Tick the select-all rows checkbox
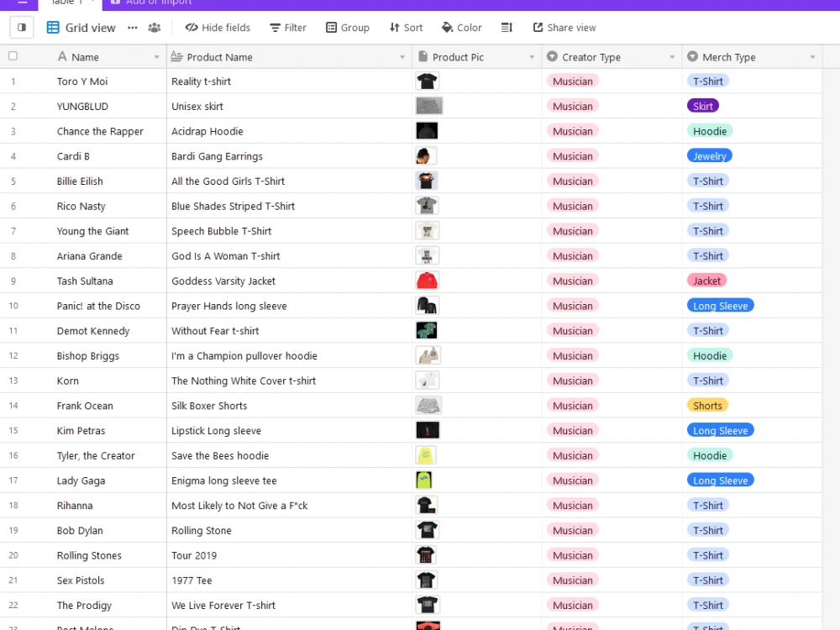This screenshot has width=840, height=630. tap(13, 55)
